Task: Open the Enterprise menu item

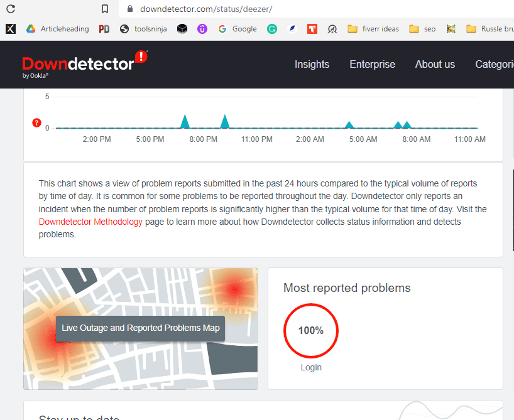Action: pyautogui.click(x=373, y=64)
